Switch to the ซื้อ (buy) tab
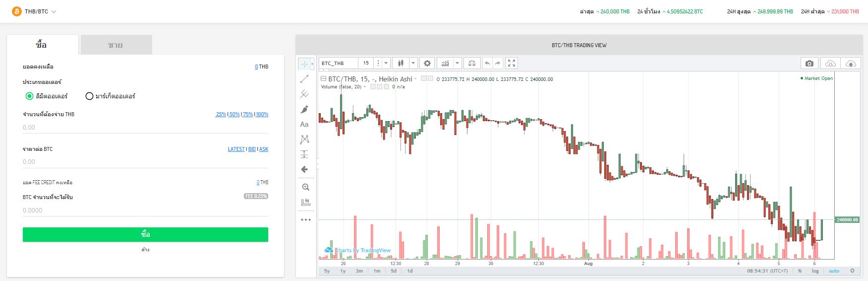 coord(42,45)
